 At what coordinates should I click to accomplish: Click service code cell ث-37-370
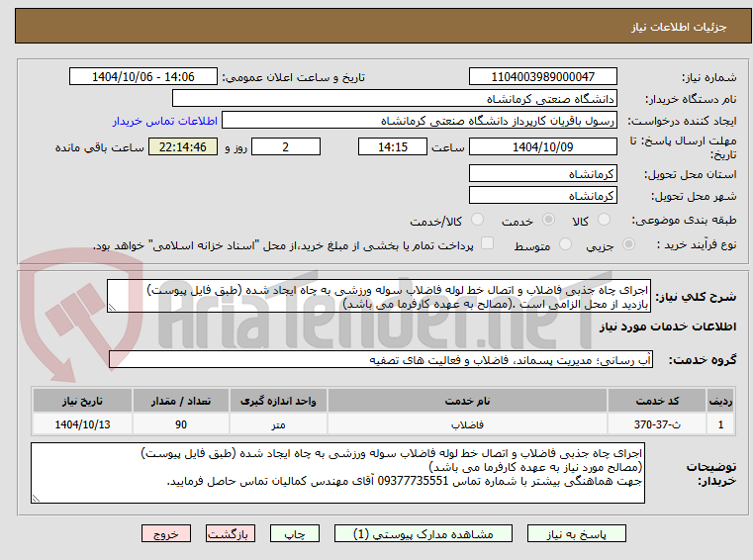[657, 424]
